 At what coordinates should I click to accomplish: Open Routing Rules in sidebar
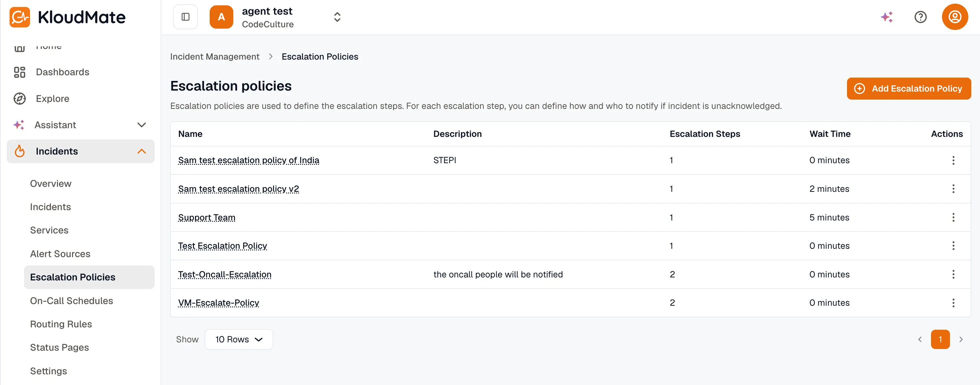(x=61, y=324)
